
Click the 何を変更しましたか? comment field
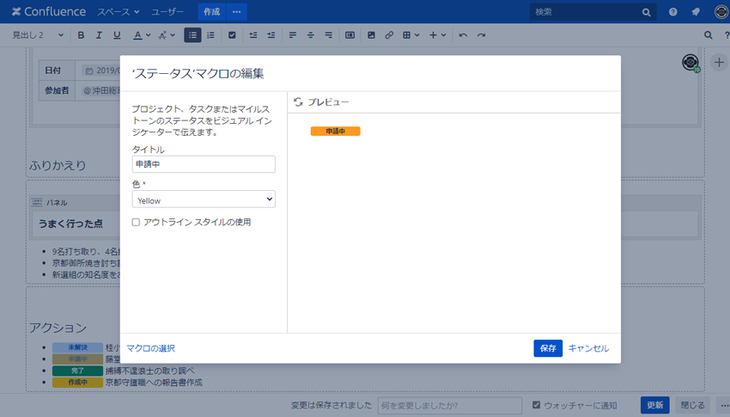450,405
